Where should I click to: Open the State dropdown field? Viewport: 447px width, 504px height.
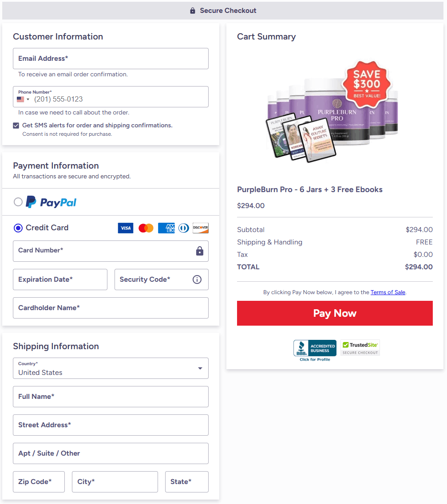(x=186, y=482)
